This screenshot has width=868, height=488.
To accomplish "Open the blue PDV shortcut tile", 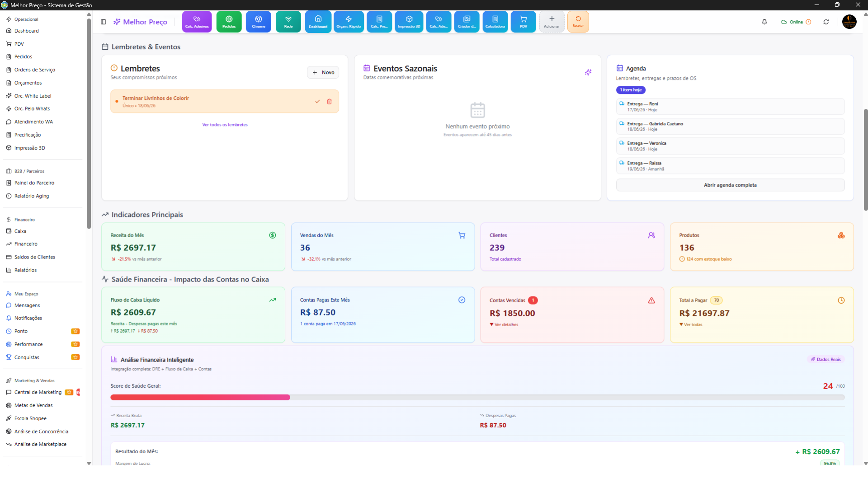I will (524, 22).
